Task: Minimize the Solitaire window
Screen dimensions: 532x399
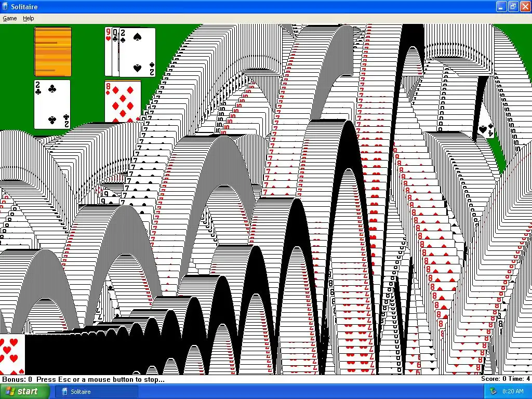Action: point(501,6)
